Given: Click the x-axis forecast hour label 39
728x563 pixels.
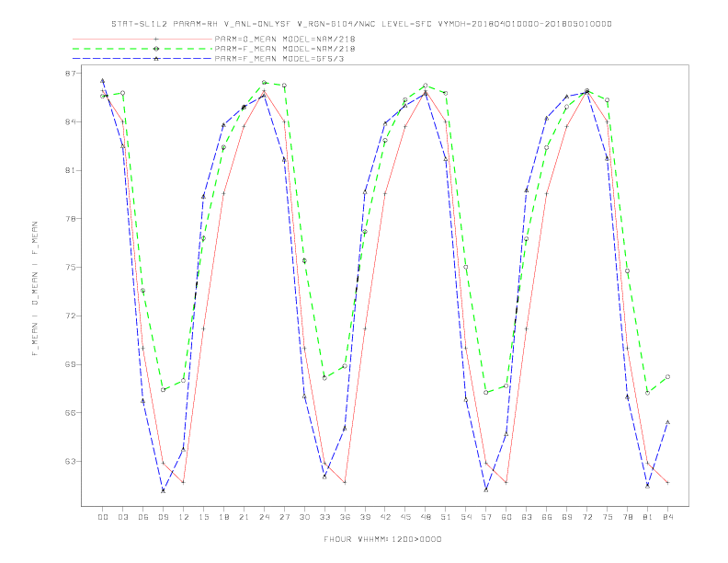Looking at the screenshot, I should (x=365, y=517).
